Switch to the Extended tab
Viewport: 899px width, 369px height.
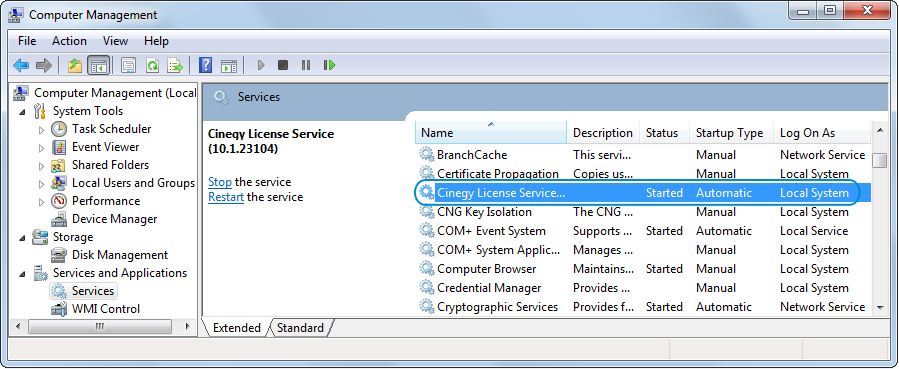(237, 328)
